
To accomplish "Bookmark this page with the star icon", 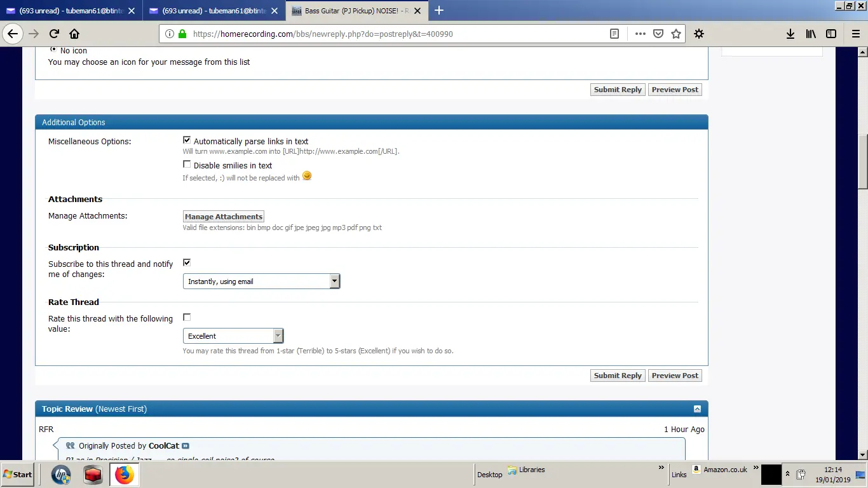I will point(676,34).
